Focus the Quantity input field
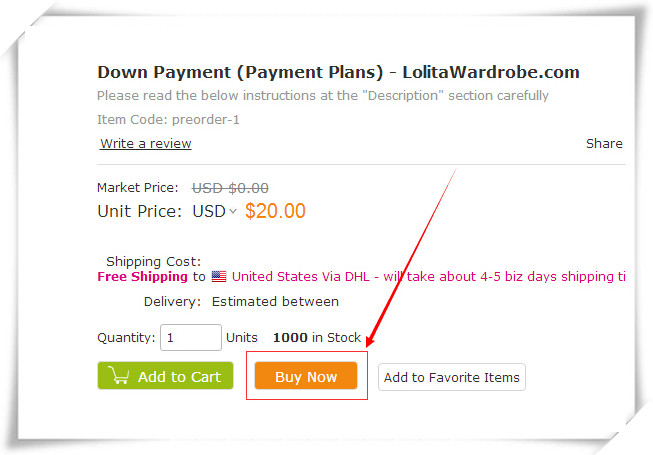 pos(191,337)
